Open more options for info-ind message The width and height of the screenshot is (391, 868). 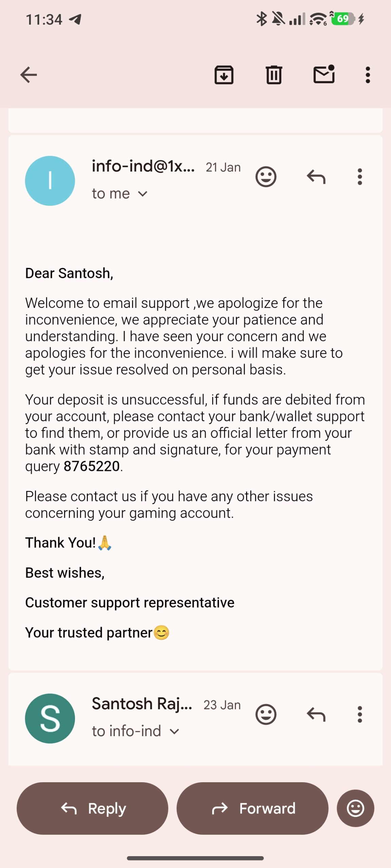360,177
